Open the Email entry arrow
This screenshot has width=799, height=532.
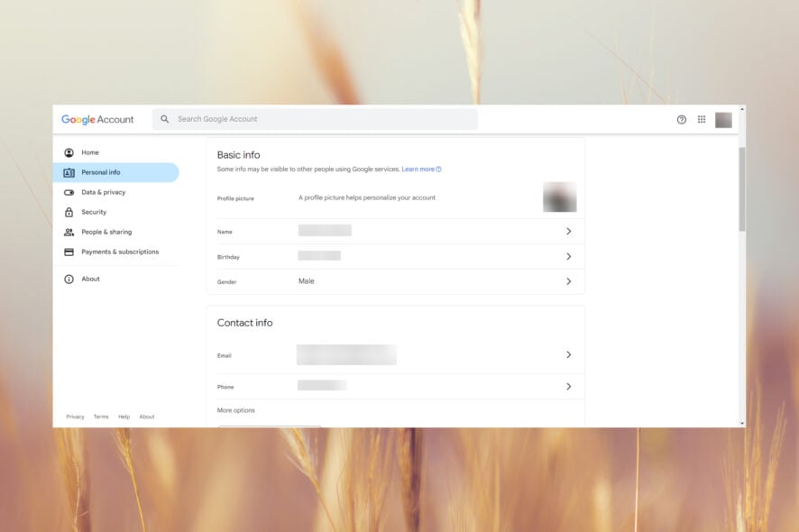(569, 354)
